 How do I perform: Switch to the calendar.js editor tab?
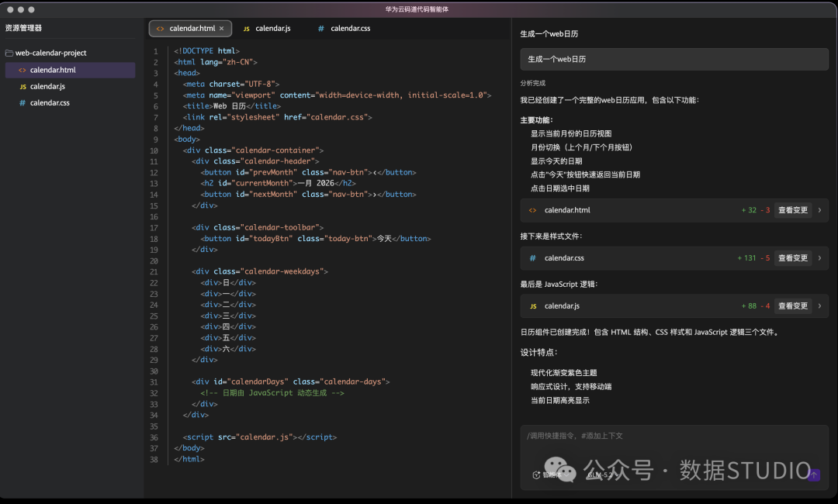coord(267,28)
